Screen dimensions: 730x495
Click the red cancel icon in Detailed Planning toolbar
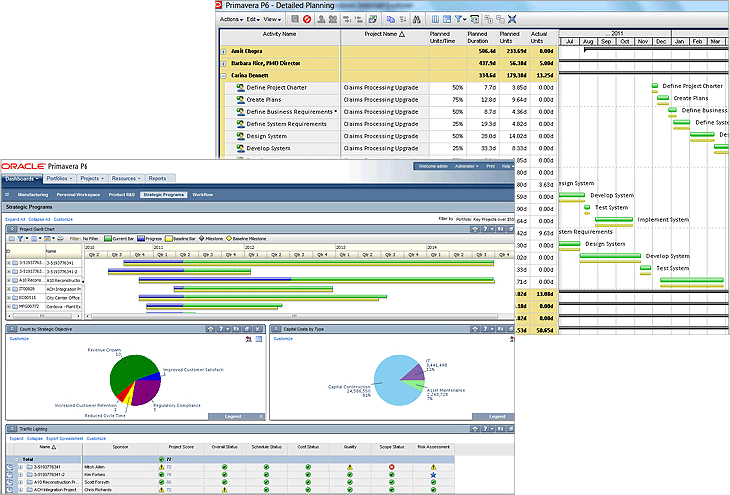pyautogui.click(x=307, y=18)
